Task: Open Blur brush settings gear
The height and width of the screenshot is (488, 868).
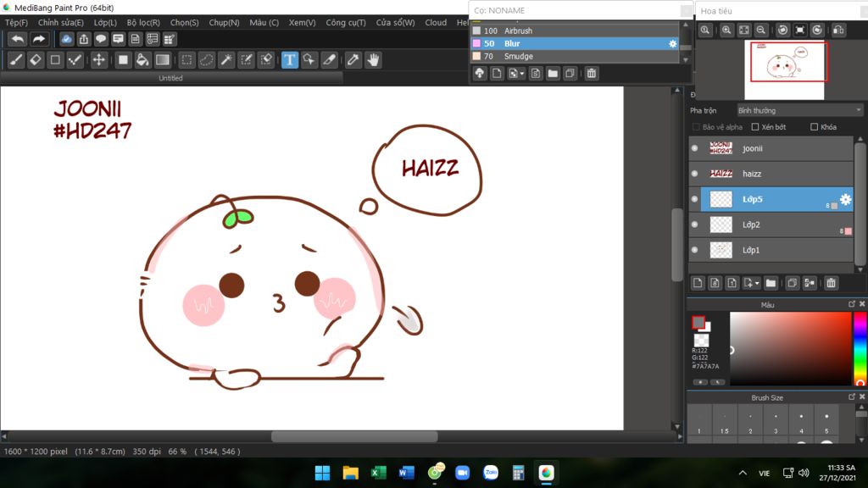Action: 672,43
